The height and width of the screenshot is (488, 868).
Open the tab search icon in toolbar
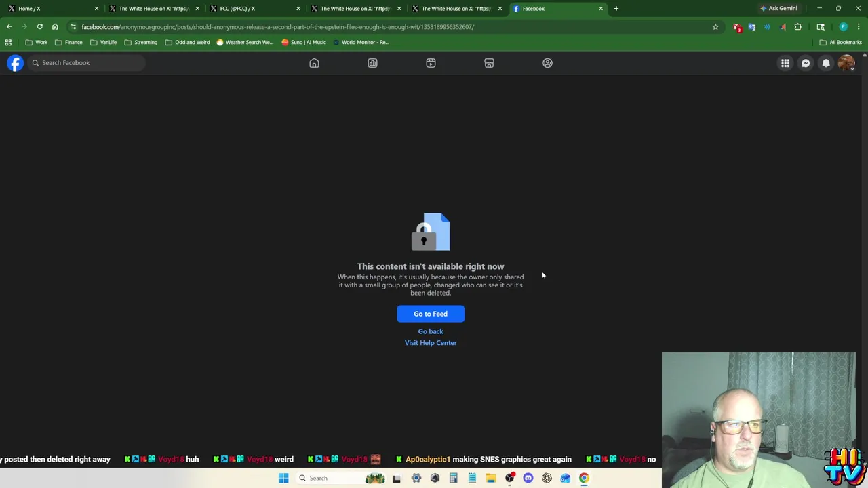[821, 27]
